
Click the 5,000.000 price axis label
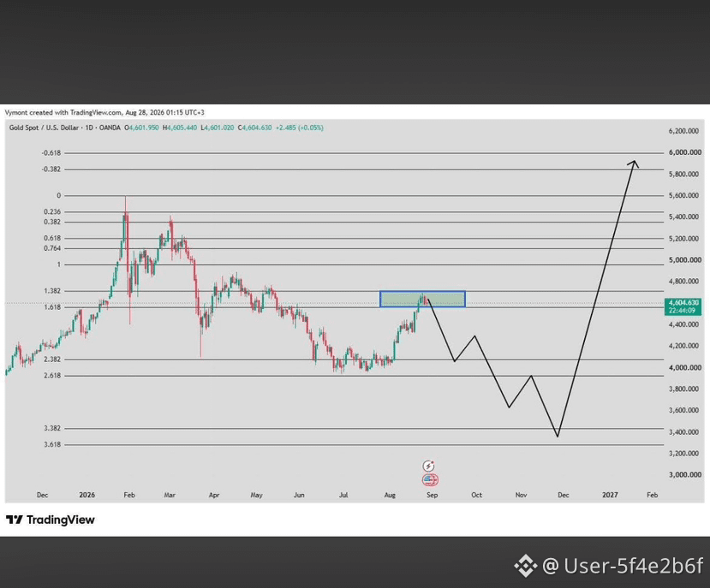pos(683,260)
